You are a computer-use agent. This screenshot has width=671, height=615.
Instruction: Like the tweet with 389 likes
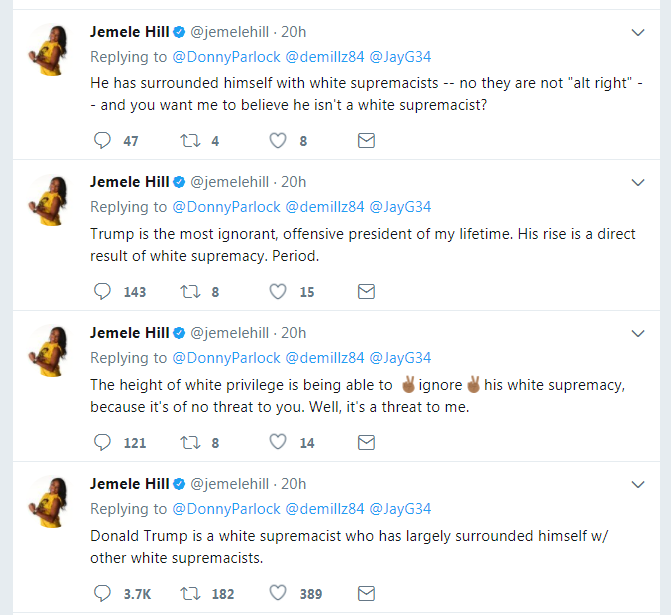pyautogui.click(x=278, y=593)
